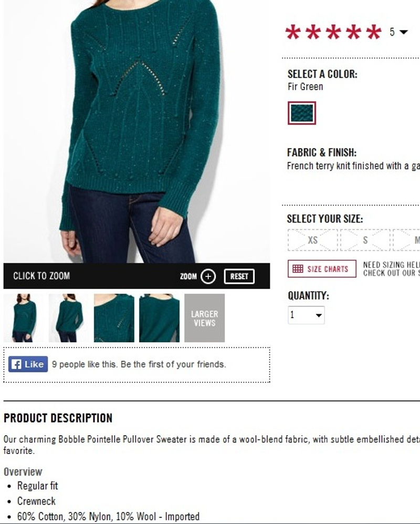Open the quantity dropdown
Viewport: 420px width, 524px height.
tap(306, 315)
